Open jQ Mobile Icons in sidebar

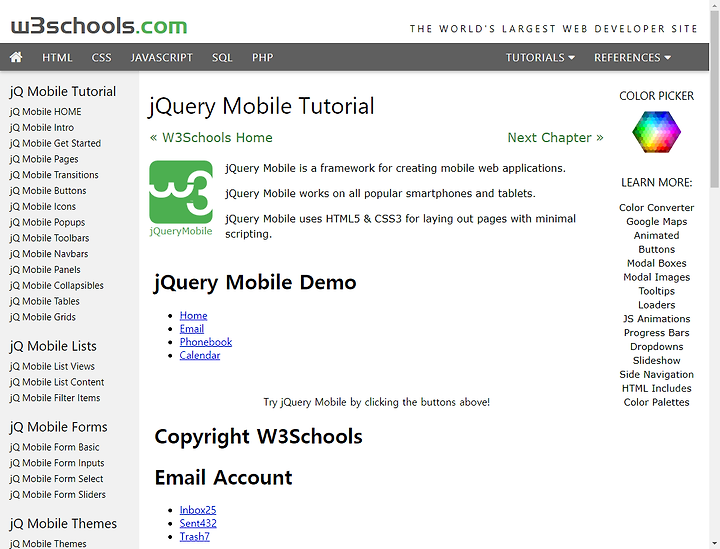point(43,207)
